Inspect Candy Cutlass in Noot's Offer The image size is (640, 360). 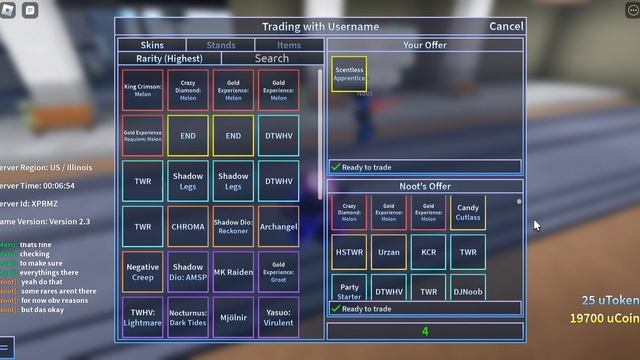[468, 212]
